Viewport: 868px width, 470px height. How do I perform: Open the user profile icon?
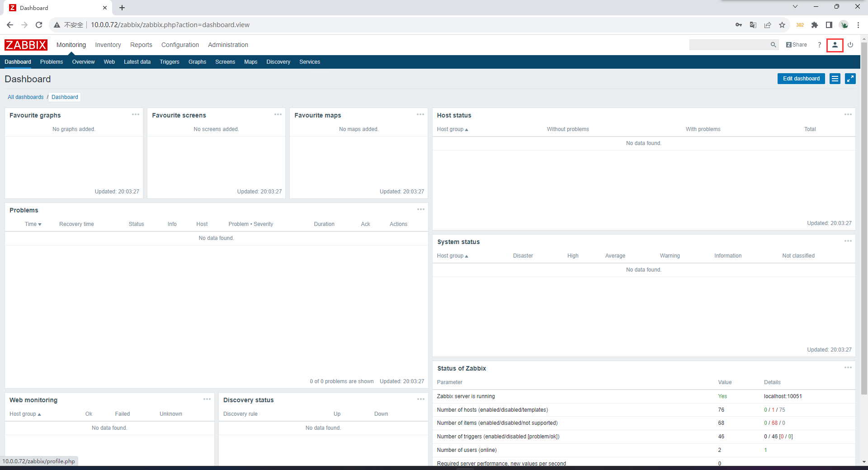[x=835, y=45]
